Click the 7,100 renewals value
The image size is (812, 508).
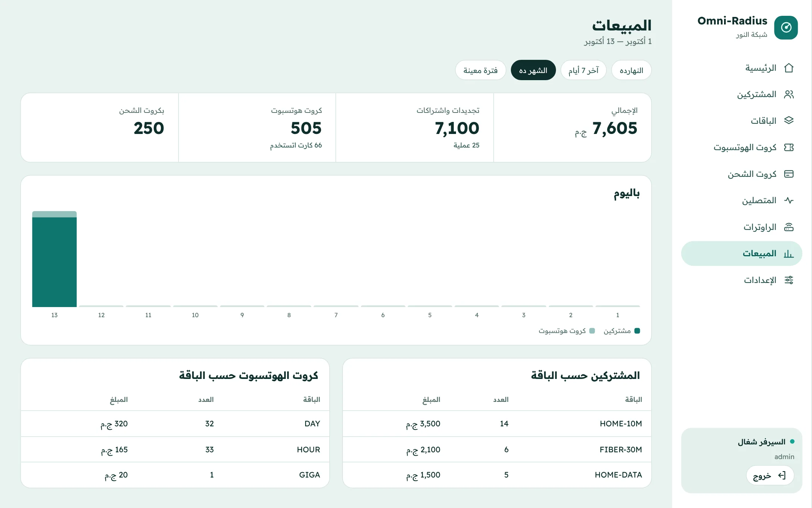457,128
